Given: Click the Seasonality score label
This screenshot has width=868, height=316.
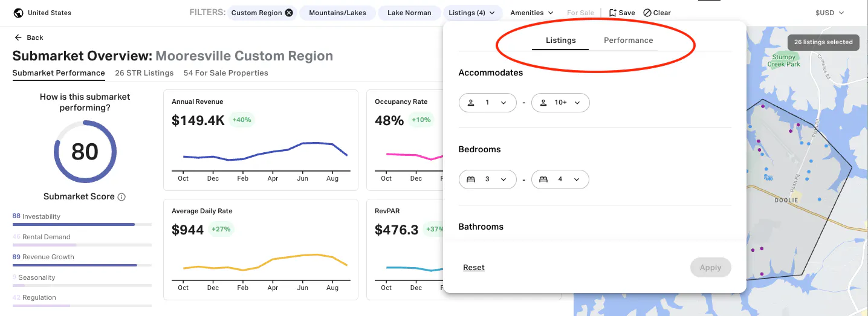Looking at the screenshot, I should click(x=37, y=277).
